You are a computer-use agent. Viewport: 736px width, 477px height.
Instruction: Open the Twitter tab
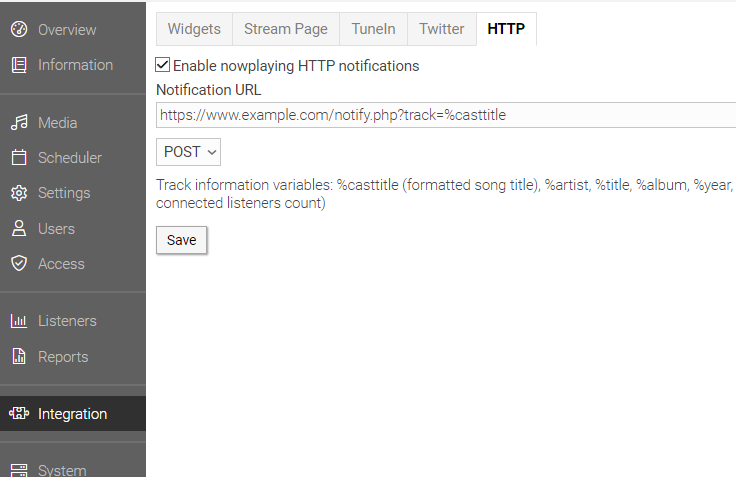[x=442, y=29]
